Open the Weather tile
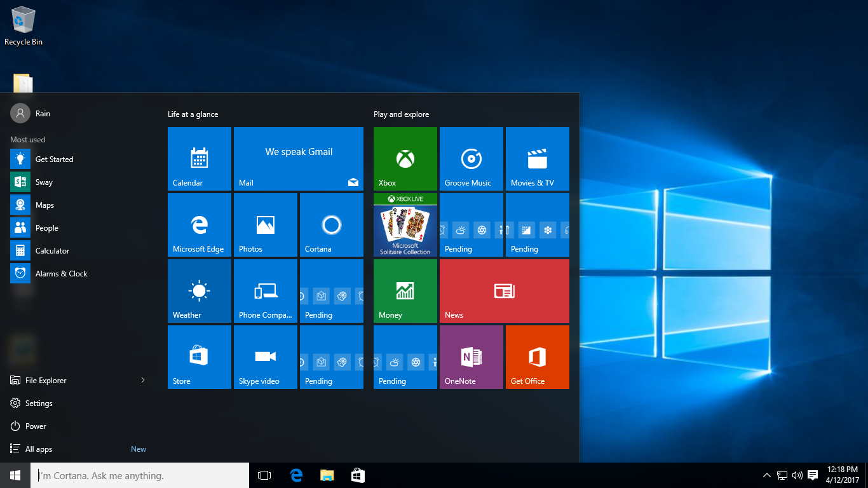This screenshot has height=488, width=868. pos(200,291)
